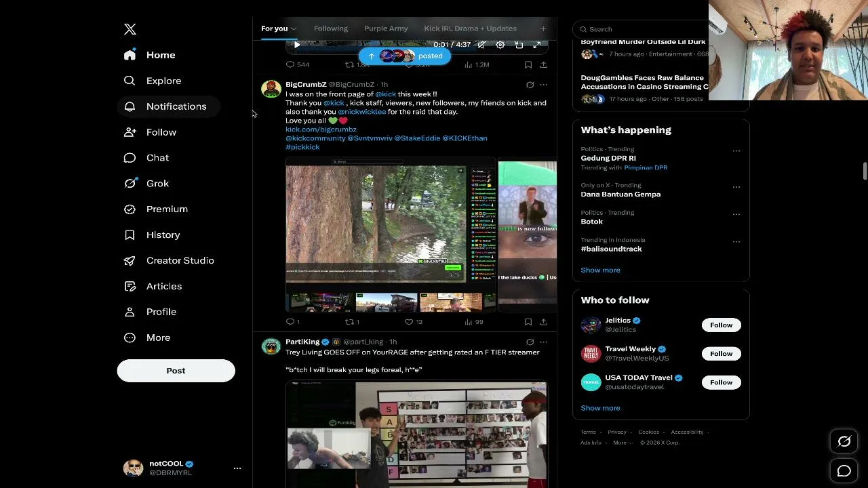Share the video post with 1.2M views
This screenshot has height=488, width=868.
pyautogui.click(x=543, y=65)
